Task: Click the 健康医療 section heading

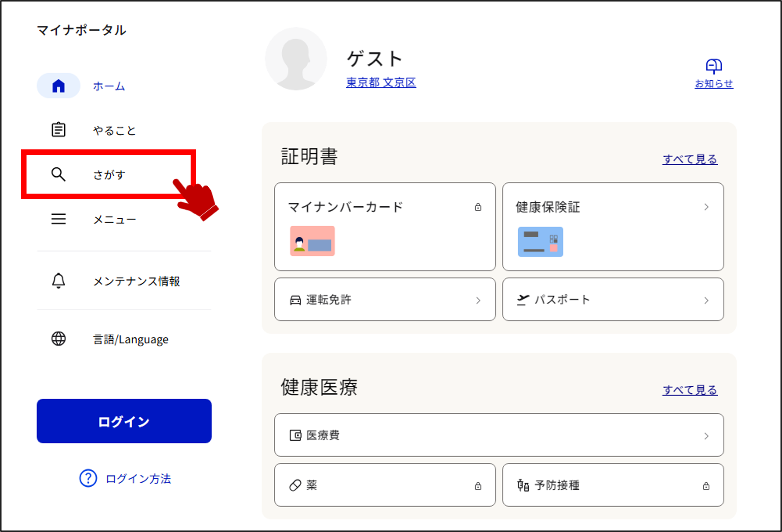Action: [319, 387]
